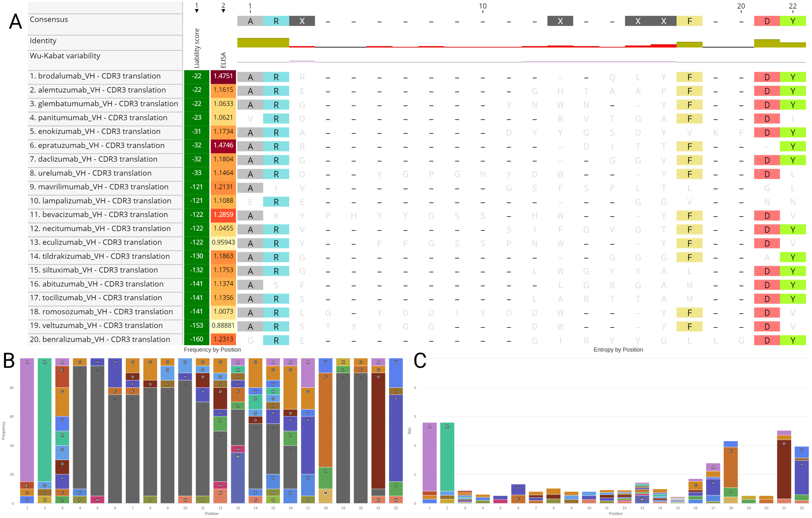
Task: Click position 20 on the alignment ruler
Action: pos(741,6)
